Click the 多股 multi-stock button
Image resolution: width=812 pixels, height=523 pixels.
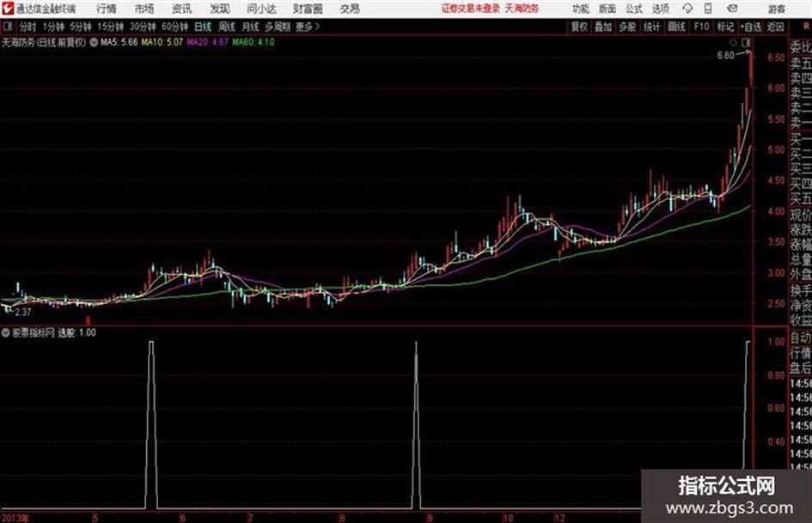[x=627, y=27]
